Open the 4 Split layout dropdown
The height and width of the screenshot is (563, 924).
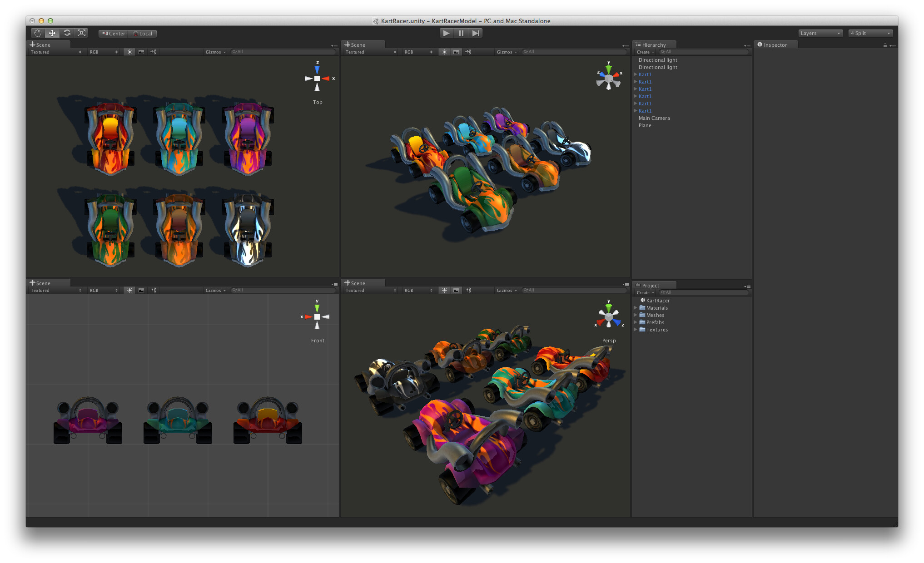870,33
